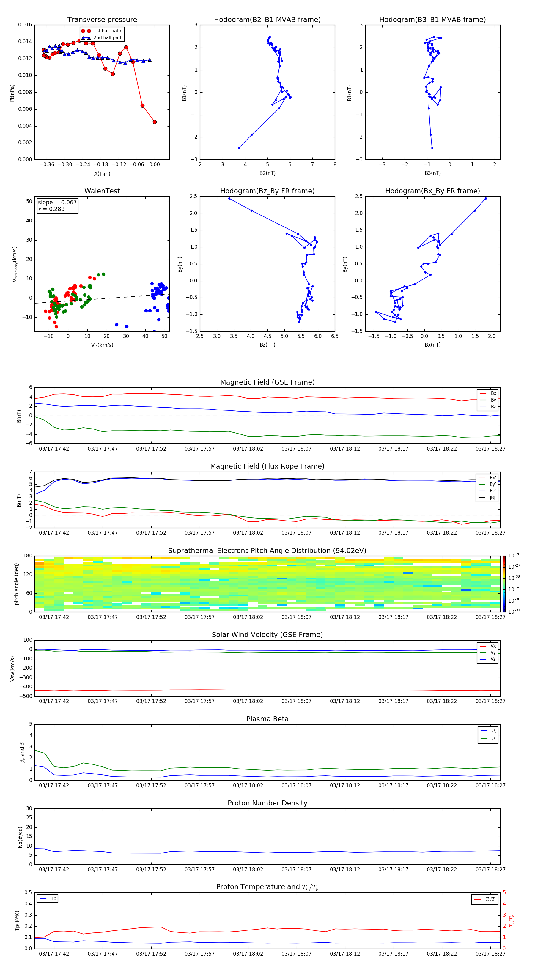Click the 'Vx' velocity legend entry
This screenshot has width=535, height=980.
coord(488,646)
